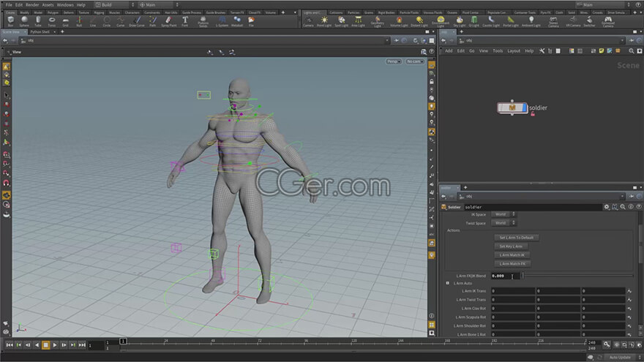
Task: Select the Tube shelf tool
Action: coord(38,21)
